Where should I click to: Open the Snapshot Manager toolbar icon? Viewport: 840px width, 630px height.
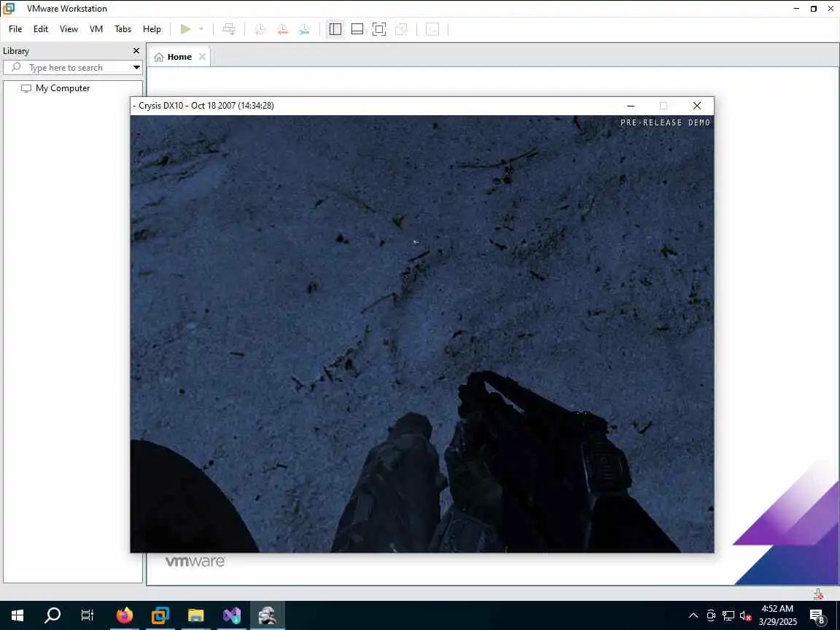(x=304, y=29)
